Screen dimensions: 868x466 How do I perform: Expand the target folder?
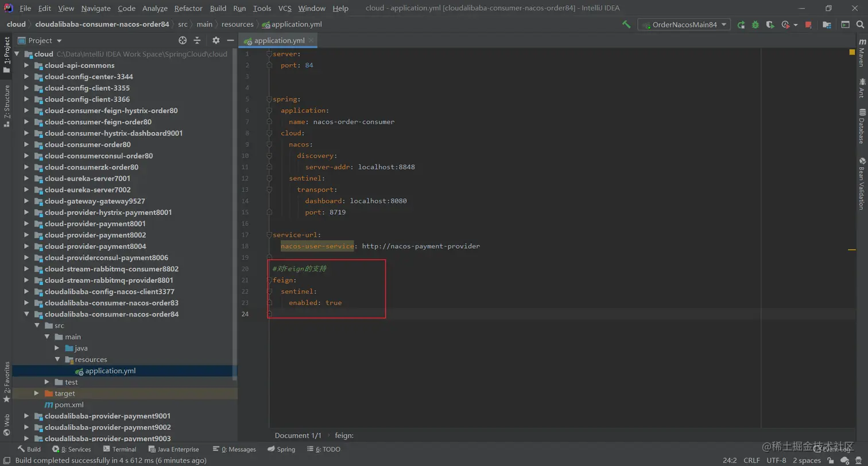coord(37,394)
